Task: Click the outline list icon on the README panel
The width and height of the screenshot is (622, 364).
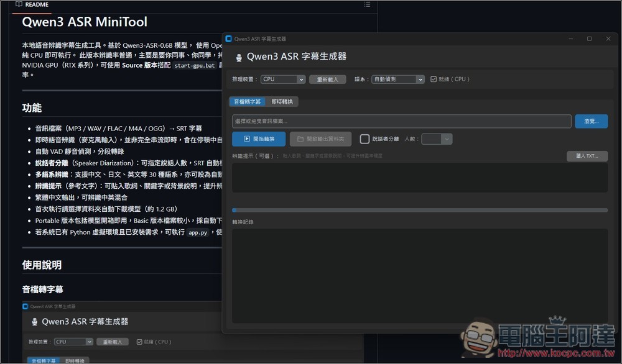Action: (x=367, y=5)
